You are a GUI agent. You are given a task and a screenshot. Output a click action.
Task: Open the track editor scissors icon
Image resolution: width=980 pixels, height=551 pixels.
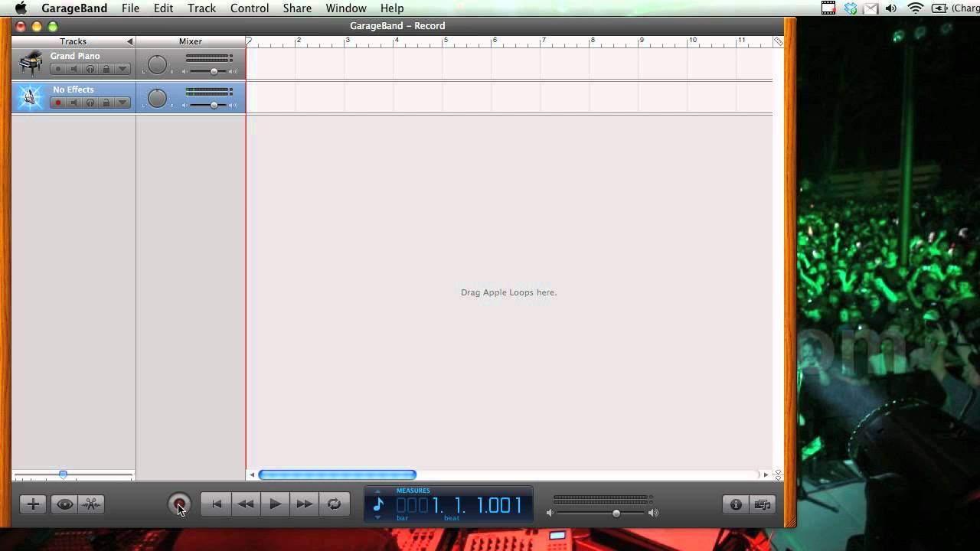(x=91, y=504)
